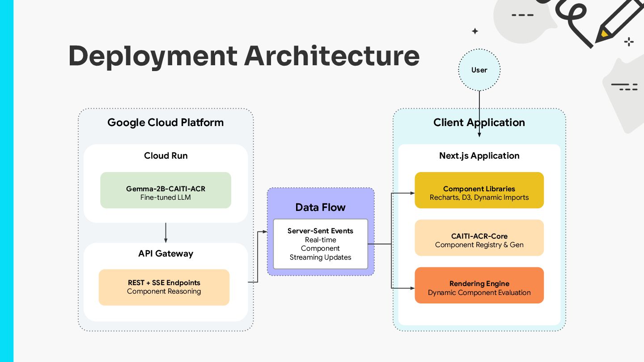Click the Deployment Architecture slide title

244,56
